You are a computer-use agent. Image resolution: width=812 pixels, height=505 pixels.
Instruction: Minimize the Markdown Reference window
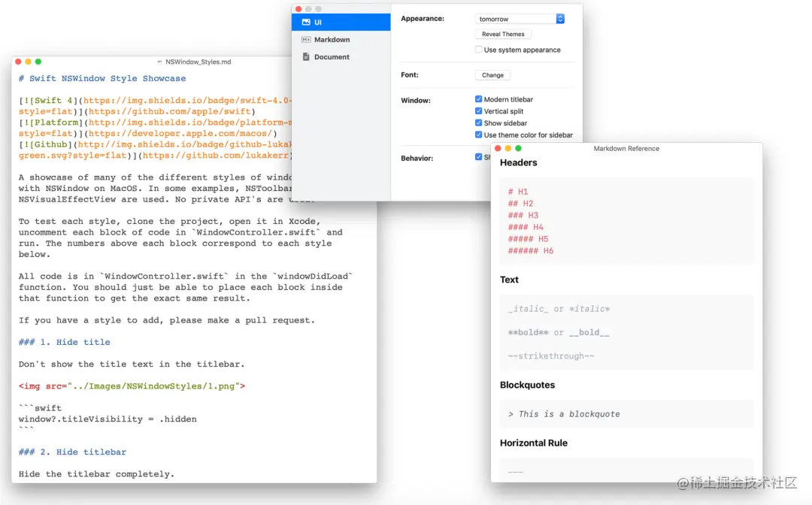[x=508, y=149]
